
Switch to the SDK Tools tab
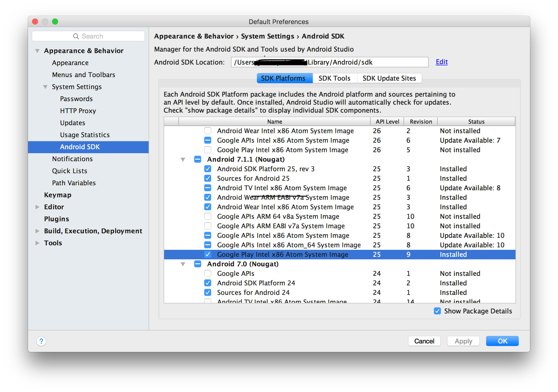click(334, 78)
